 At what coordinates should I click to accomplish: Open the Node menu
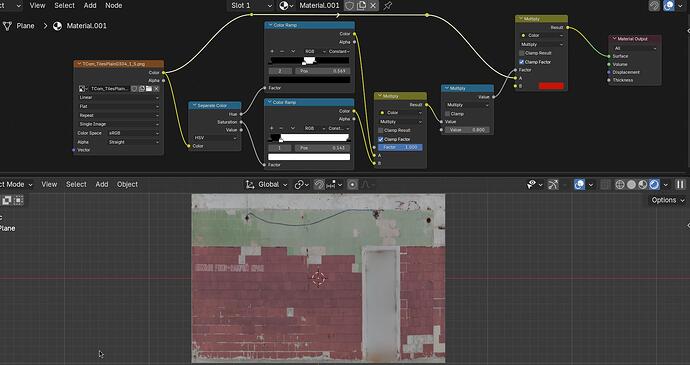coord(114,6)
